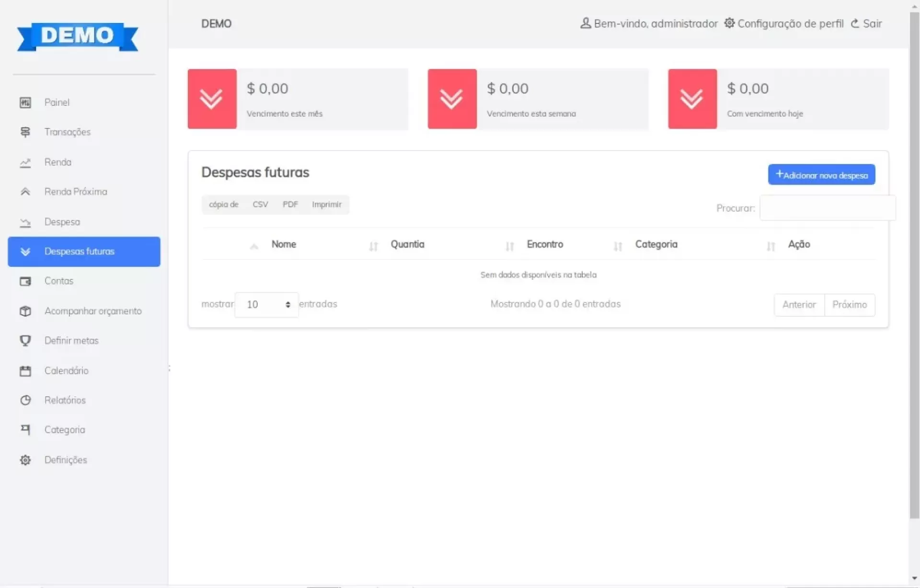
Task: Click the Transações icon in sidebar
Action: pos(25,132)
